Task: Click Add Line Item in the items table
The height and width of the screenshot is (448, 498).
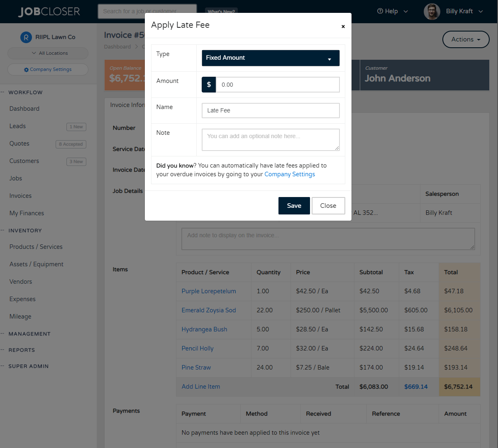Action: (x=200, y=386)
